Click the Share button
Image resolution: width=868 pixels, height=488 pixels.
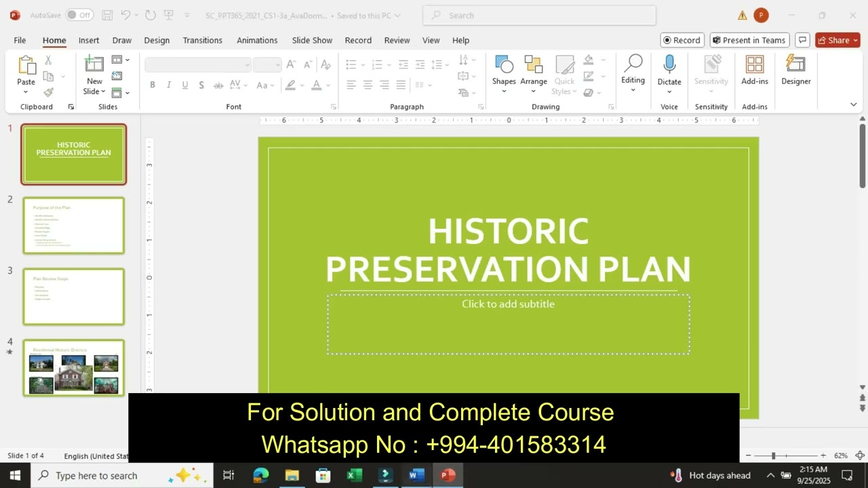coord(837,40)
